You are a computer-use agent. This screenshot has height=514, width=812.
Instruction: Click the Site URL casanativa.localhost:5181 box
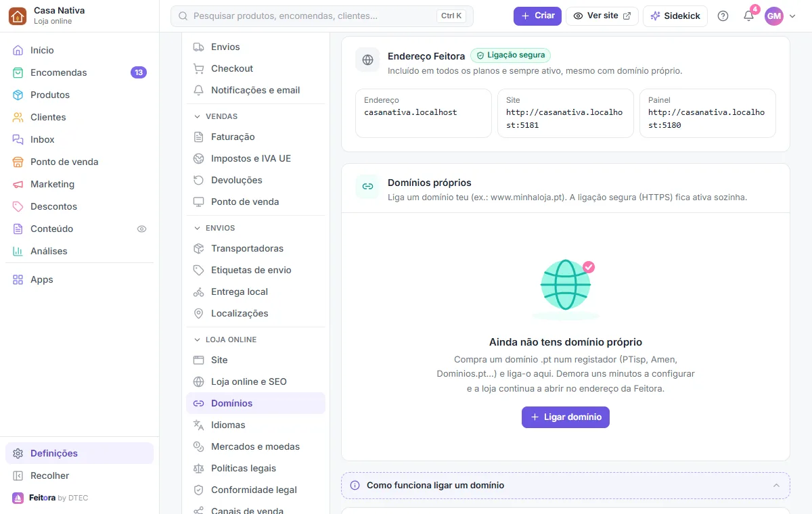[x=566, y=113]
